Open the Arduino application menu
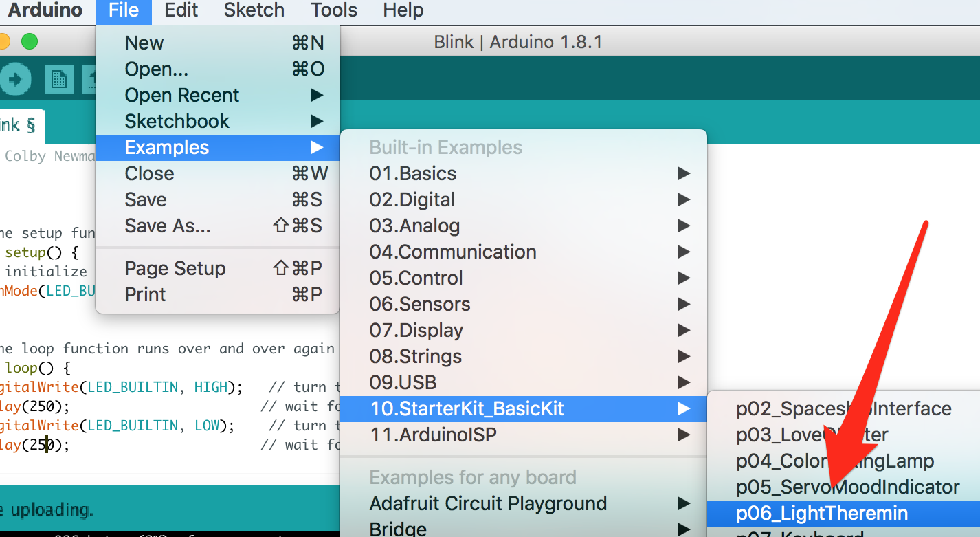The height and width of the screenshot is (537, 980). point(45,10)
